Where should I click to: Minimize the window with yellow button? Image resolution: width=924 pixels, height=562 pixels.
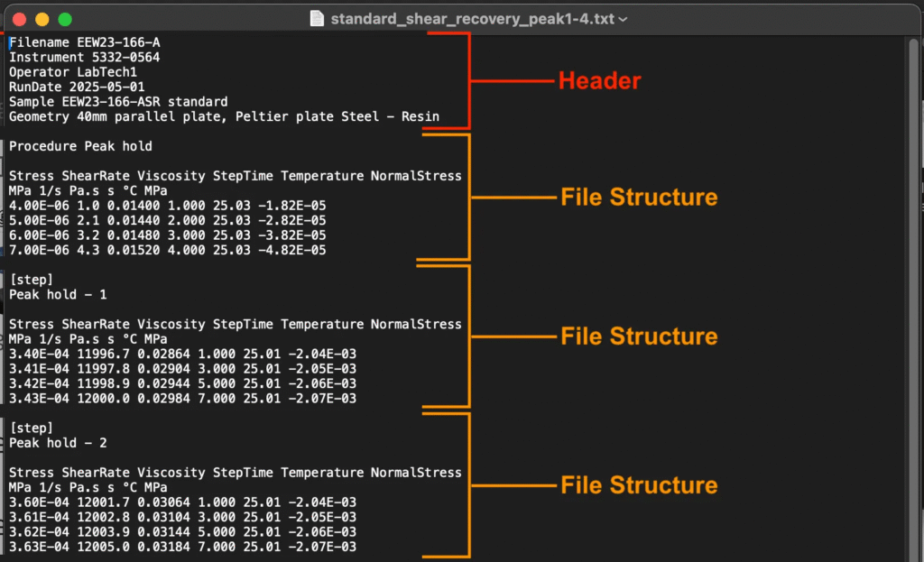pyautogui.click(x=42, y=19)
